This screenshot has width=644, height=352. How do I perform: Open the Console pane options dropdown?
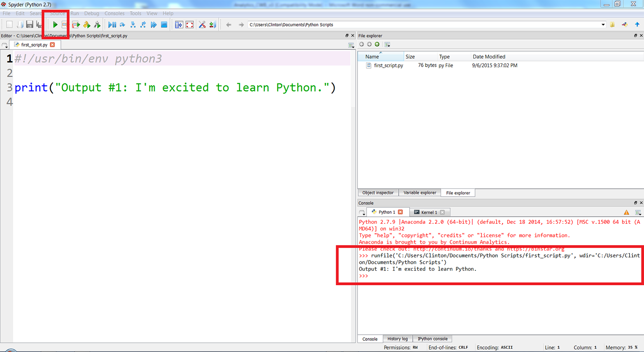click(x=638, y=213)
